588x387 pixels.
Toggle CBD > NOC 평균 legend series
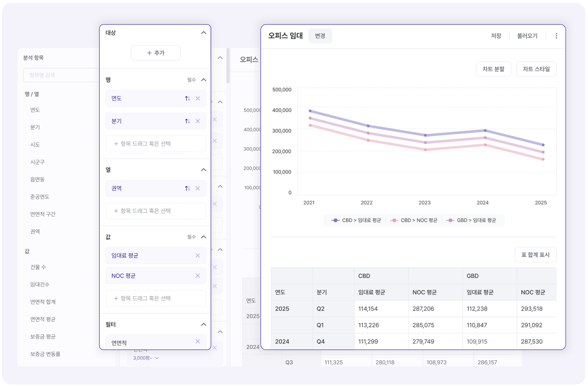click(414, 220)
